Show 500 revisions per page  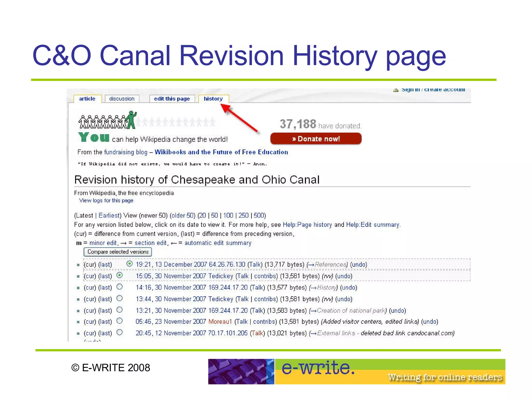259,215
